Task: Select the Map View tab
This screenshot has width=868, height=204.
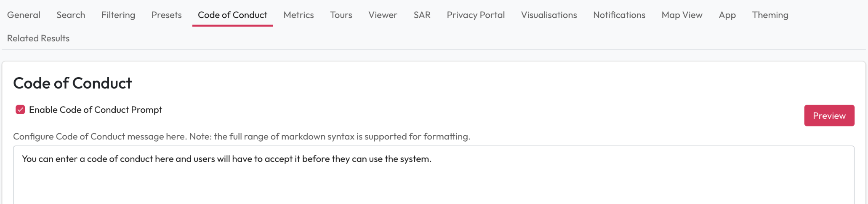Action: click(682, 15)
